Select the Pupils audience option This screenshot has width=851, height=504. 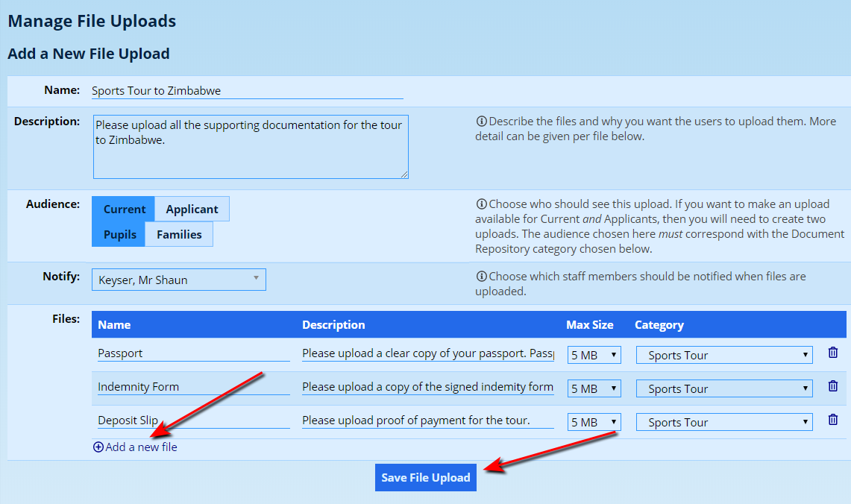pos(119,235)
